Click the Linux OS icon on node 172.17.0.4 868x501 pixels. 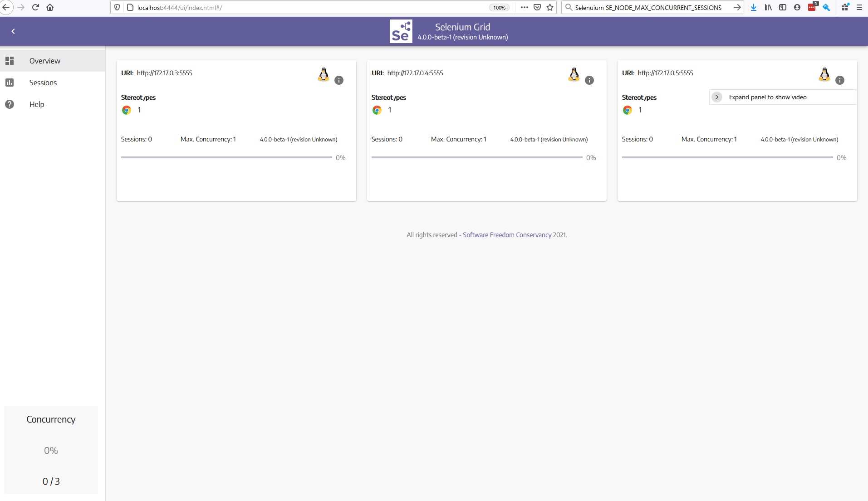[573, 74]
